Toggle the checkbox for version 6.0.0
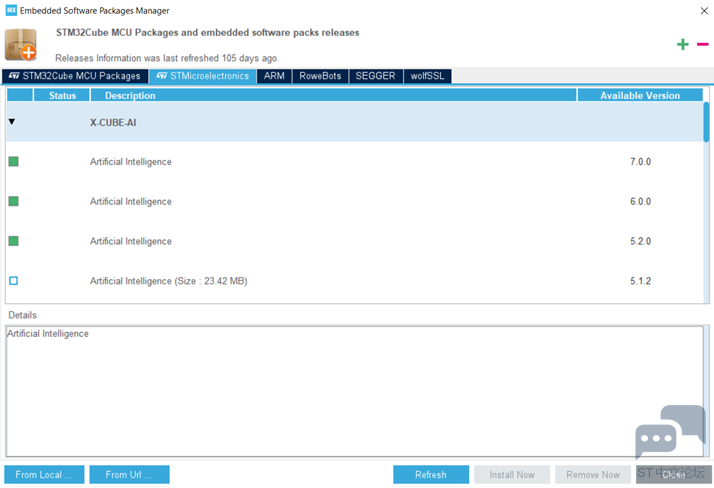The image size is (714, 488). pyautogui.click(x=14, y=201)
